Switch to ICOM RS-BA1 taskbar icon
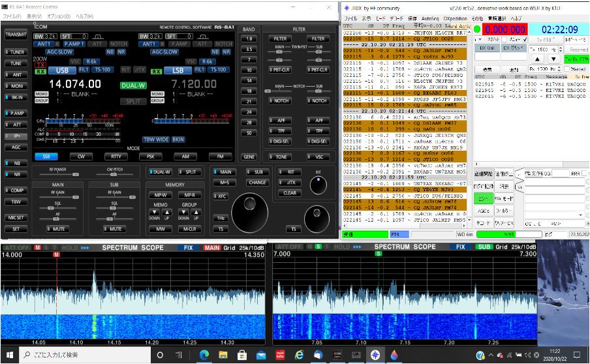 [337, 355]
